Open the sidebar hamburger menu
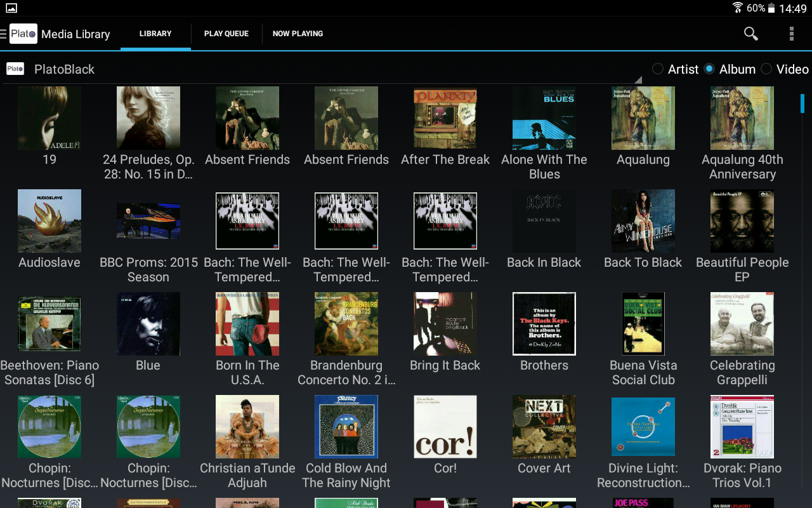Image resolution: width=812 pixels, height=508 pixels. 5,34
